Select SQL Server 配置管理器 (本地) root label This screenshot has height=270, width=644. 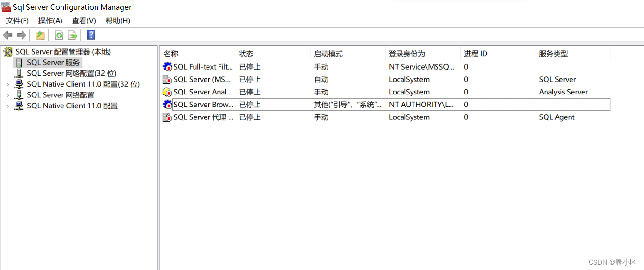[x=63, y=52]
